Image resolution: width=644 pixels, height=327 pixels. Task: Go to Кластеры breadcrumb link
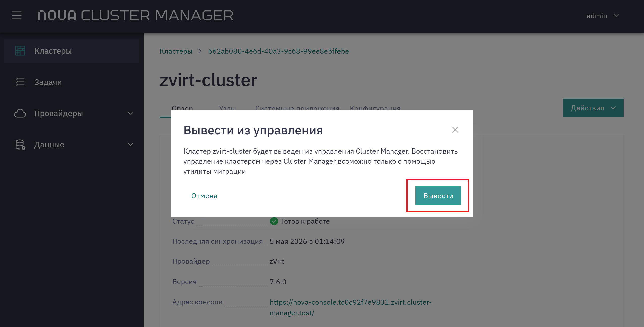[176, 51]
